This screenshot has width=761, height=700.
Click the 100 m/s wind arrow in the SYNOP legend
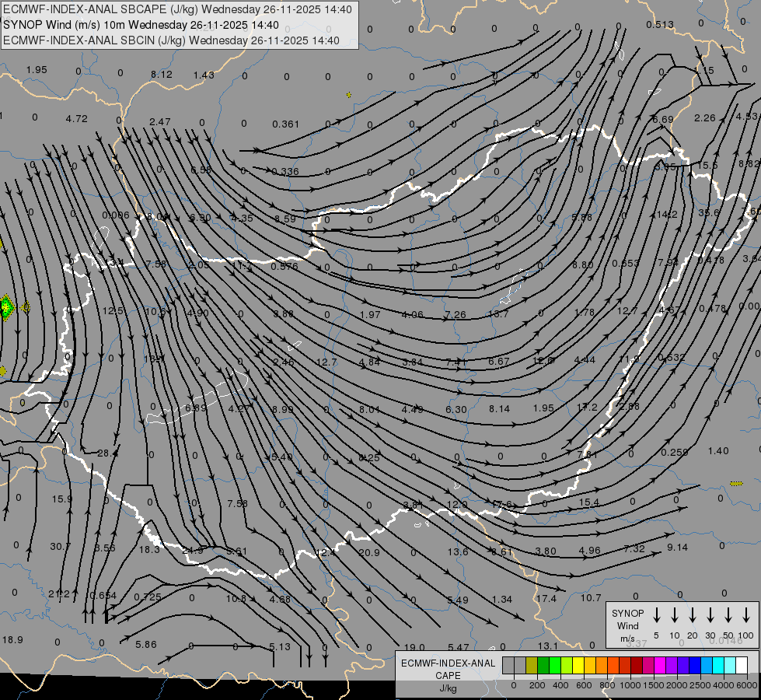[746, 615]
